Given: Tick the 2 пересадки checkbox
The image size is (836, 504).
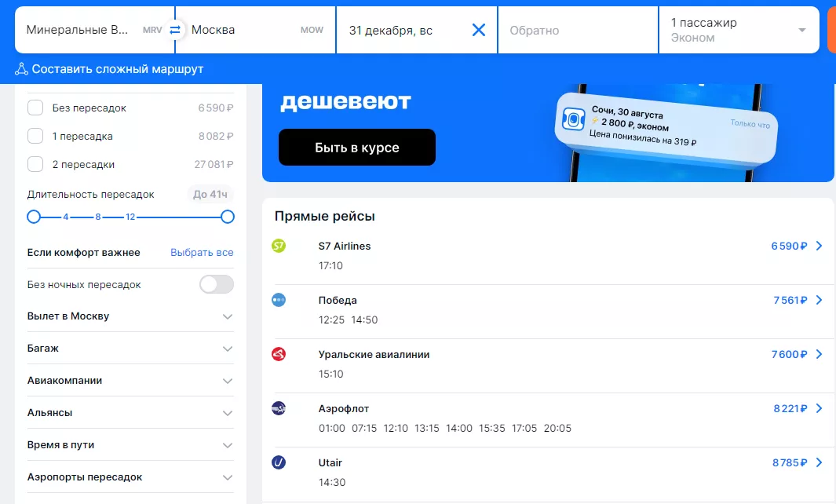Looking at the screenshot, I should (x=35, y=164).
